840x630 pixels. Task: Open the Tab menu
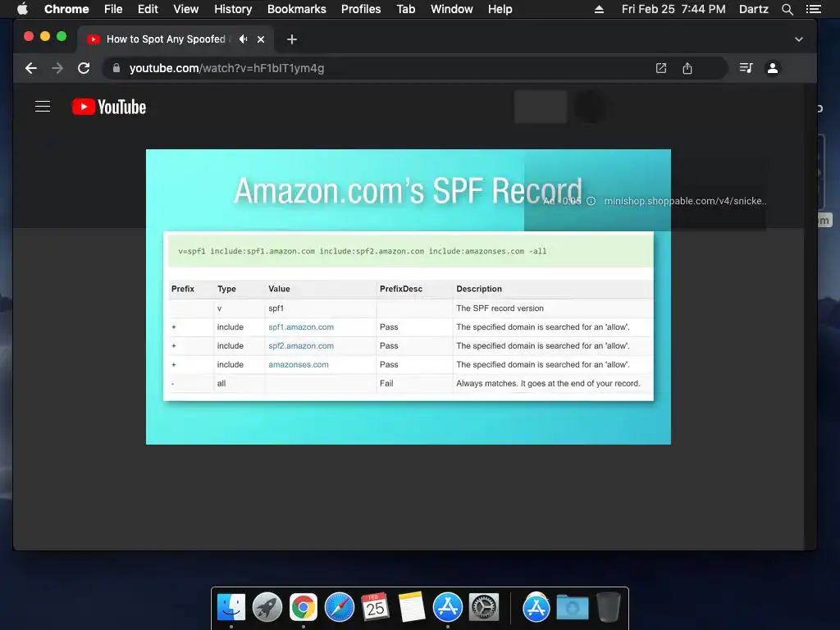click(x=406, y=9)
